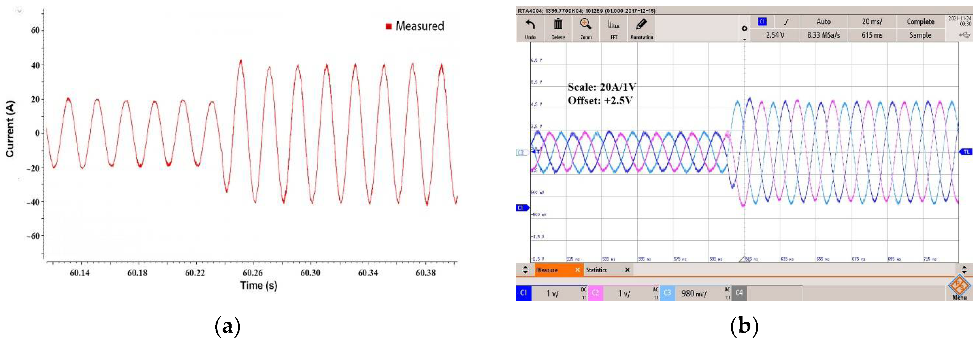Viewport: 980px width, 343px height.
Task: Click the Undo arrow icon
Action: pyautogui.click(x=530, y=25)
